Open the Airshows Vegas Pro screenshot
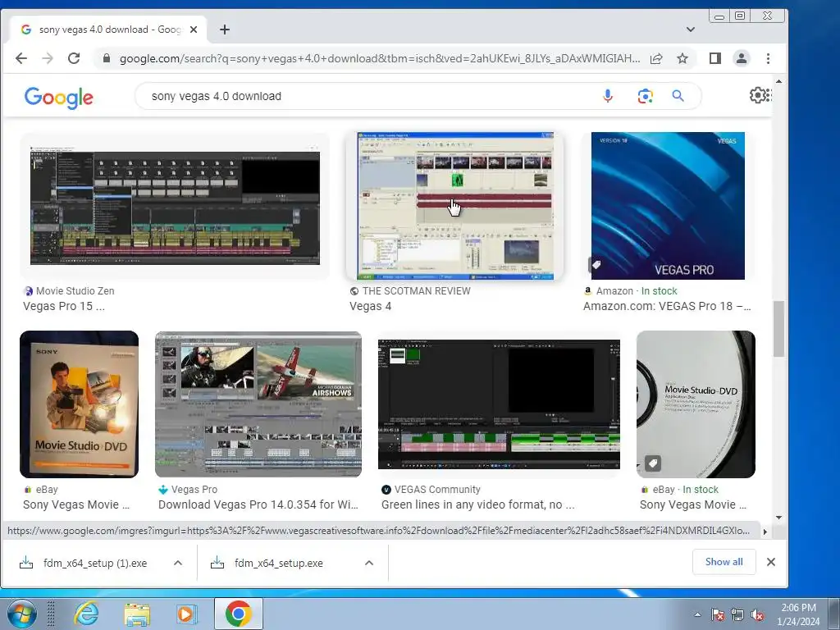This screenshot has height=630, width=840. 258,404
